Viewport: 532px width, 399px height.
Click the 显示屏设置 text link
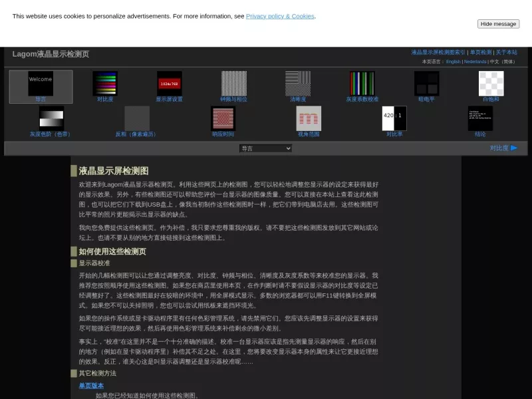coord(170,99)
